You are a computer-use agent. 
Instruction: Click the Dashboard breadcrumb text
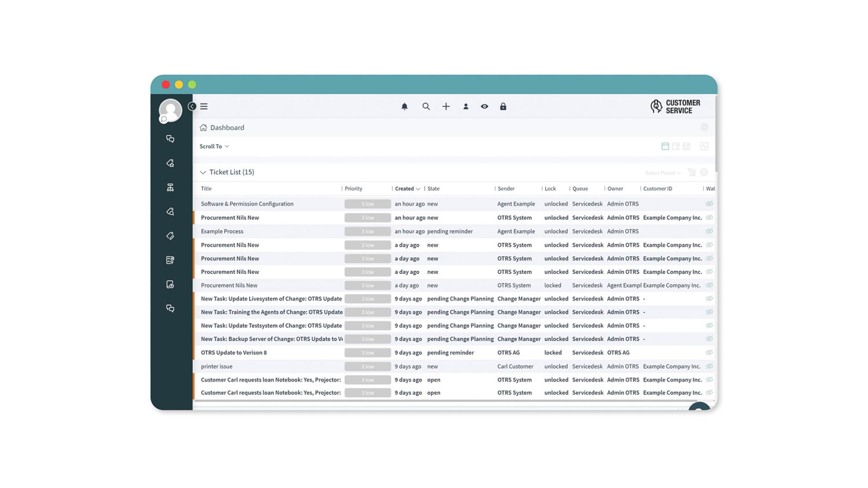click(227, 127)
